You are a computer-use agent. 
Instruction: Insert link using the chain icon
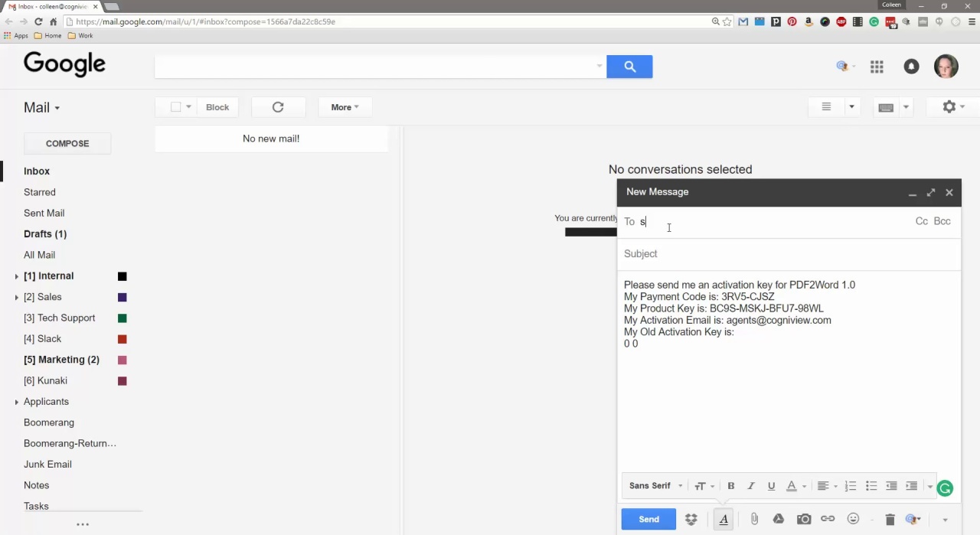tap(828, 519)
